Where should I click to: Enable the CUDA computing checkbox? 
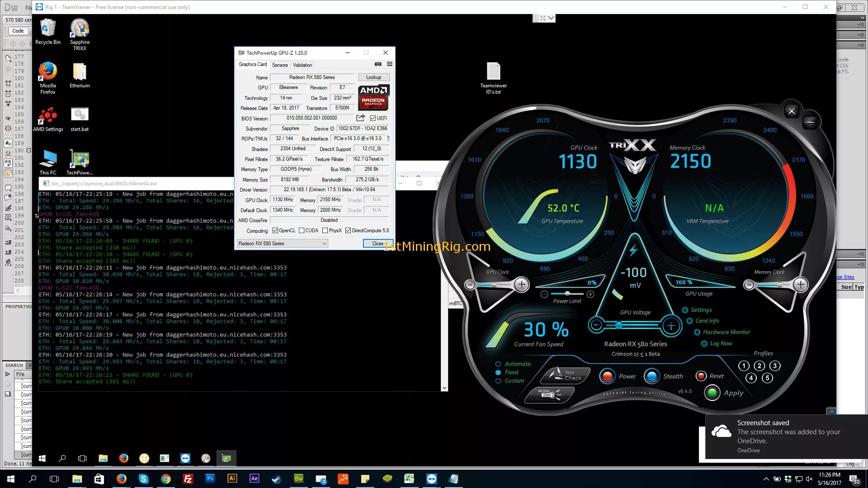tap(302, 230)
